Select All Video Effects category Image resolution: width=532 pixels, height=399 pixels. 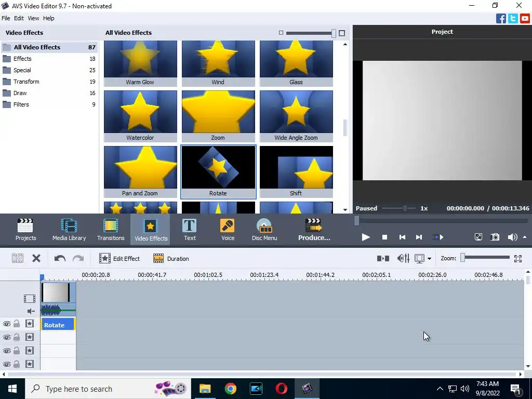(49, 47)
